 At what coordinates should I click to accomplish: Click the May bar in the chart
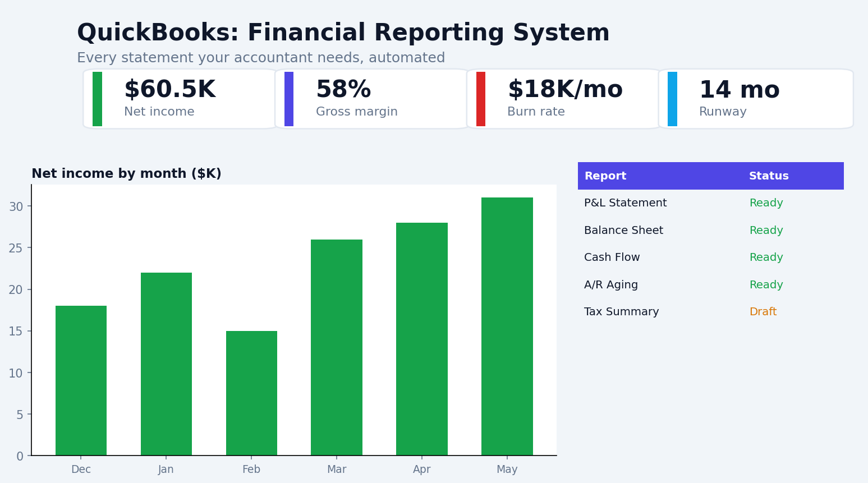(507, 326)
